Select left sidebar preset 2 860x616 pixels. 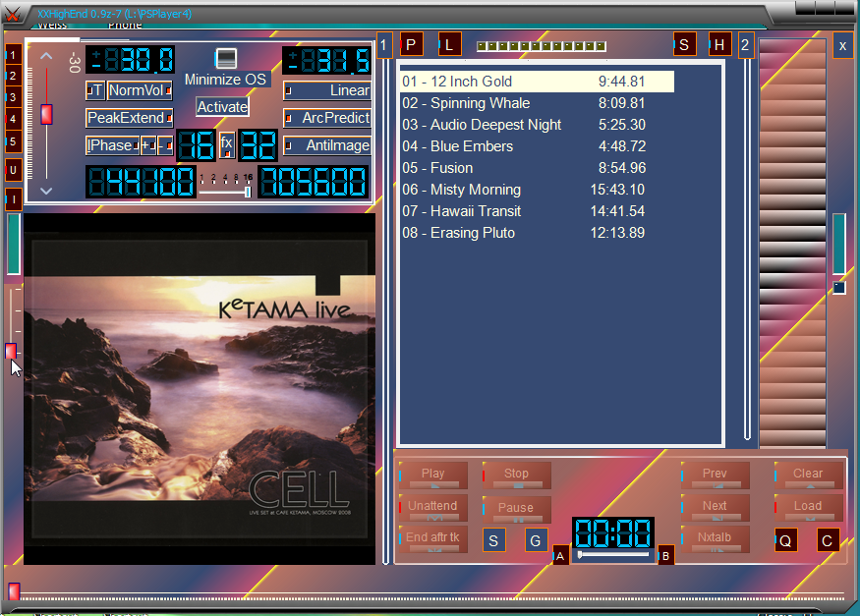(13, 76)
